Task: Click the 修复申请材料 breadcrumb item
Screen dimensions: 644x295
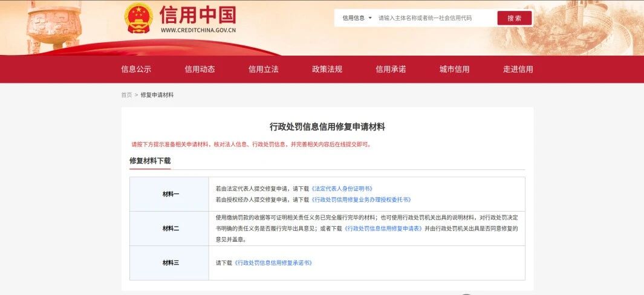Action: [157, 95]
